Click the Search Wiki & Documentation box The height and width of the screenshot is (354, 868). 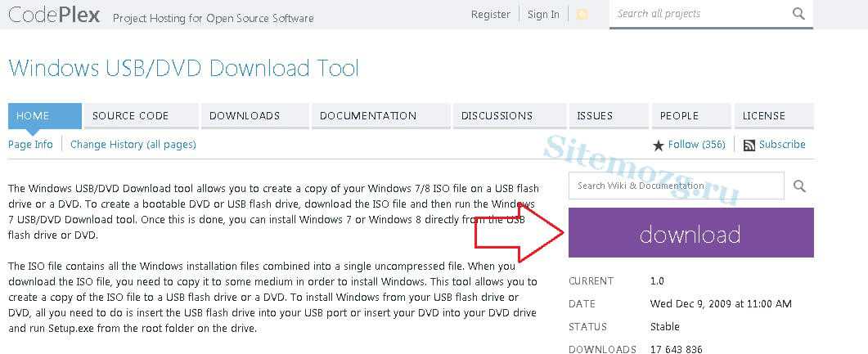(x=675, y=186)
